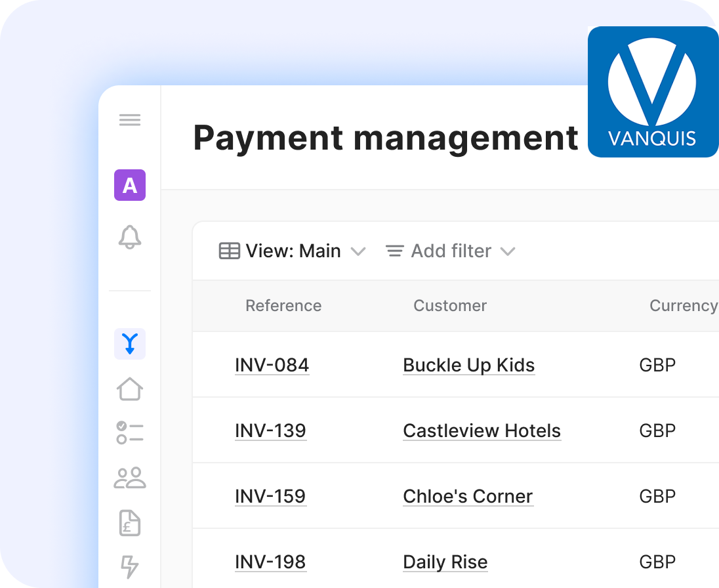
Task: Click the purple A workspace avatar
Action: point(130,185)
